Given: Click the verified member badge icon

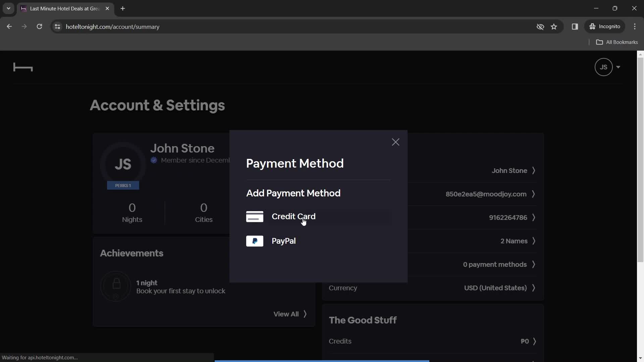Looking at the screenshot, I should click(x=154, y=160).
